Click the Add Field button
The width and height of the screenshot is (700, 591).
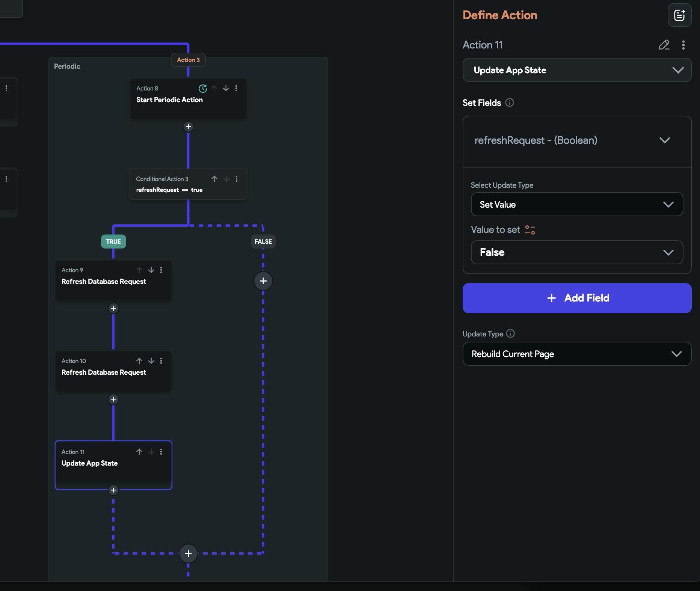tap(576, 298)
